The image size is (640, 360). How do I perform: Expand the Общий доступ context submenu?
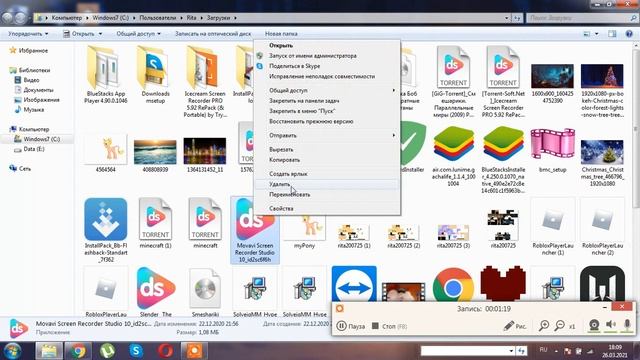pyautogui.click(x=327, y=90)
